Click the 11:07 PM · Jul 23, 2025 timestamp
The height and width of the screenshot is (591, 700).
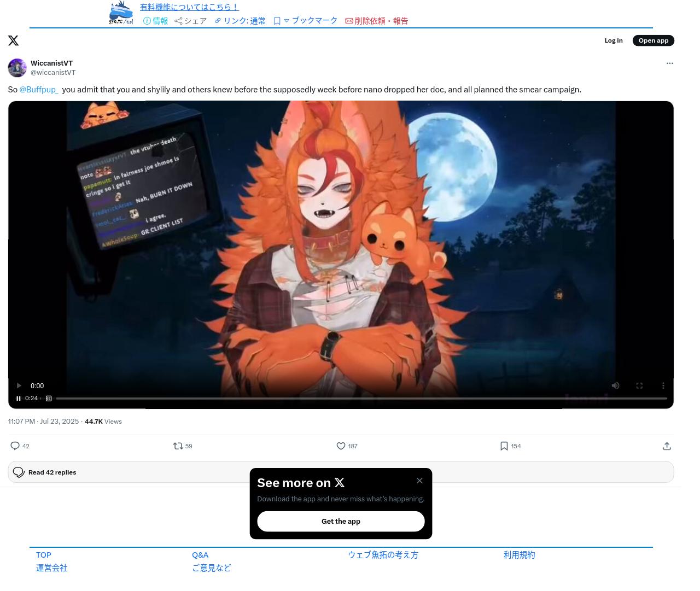pos(43,422)
